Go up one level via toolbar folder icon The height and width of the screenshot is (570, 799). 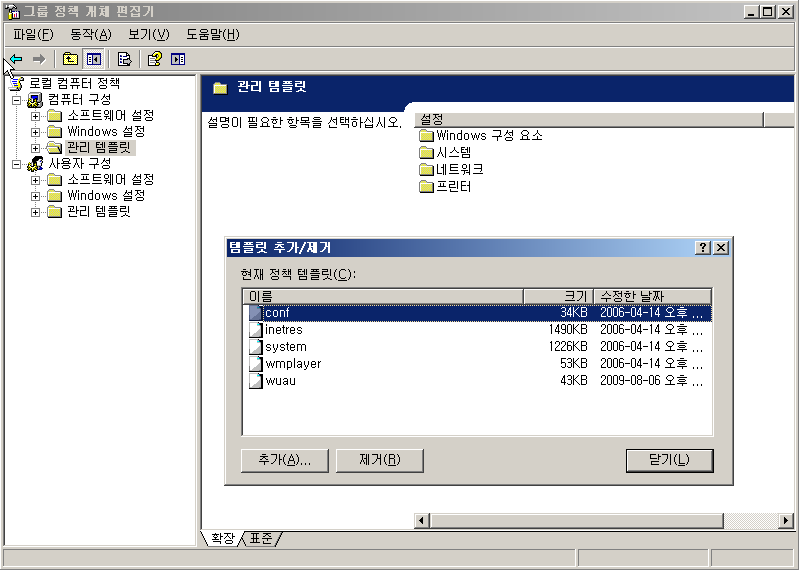tap(70, 59)
